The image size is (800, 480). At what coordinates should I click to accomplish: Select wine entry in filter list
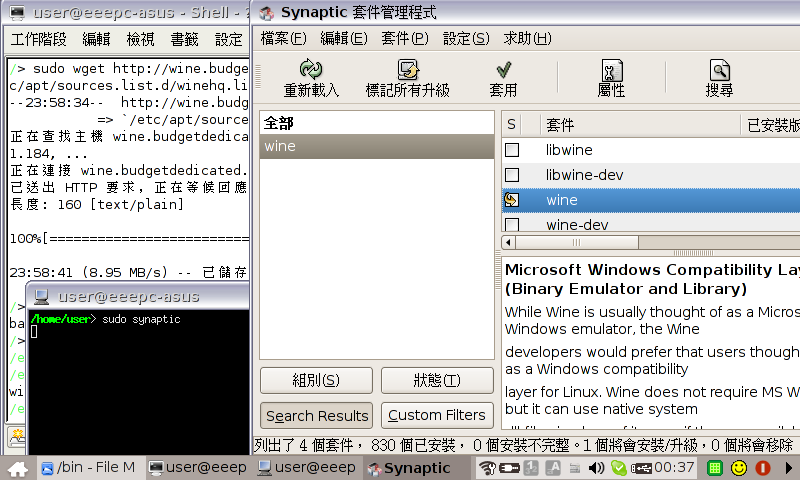point(377,146)
